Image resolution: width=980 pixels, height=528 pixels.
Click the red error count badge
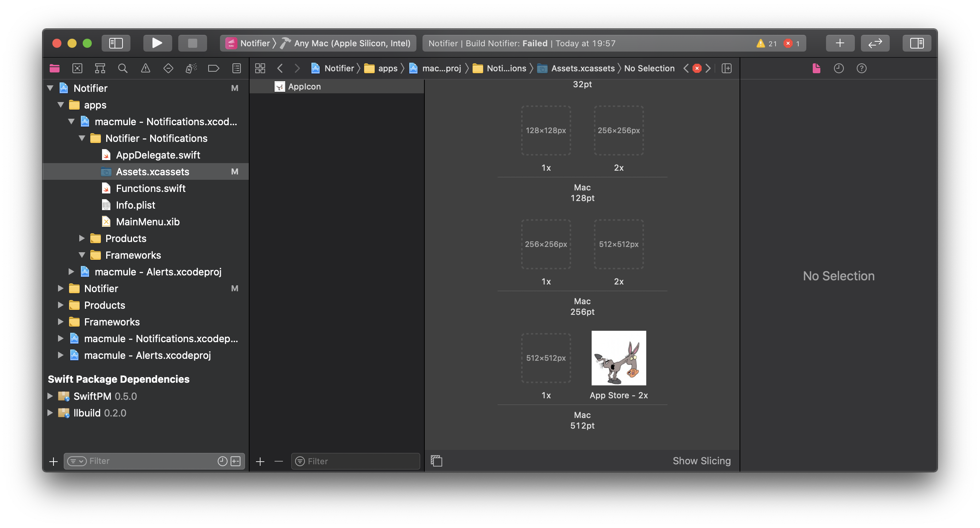click(x=788, y=43)
